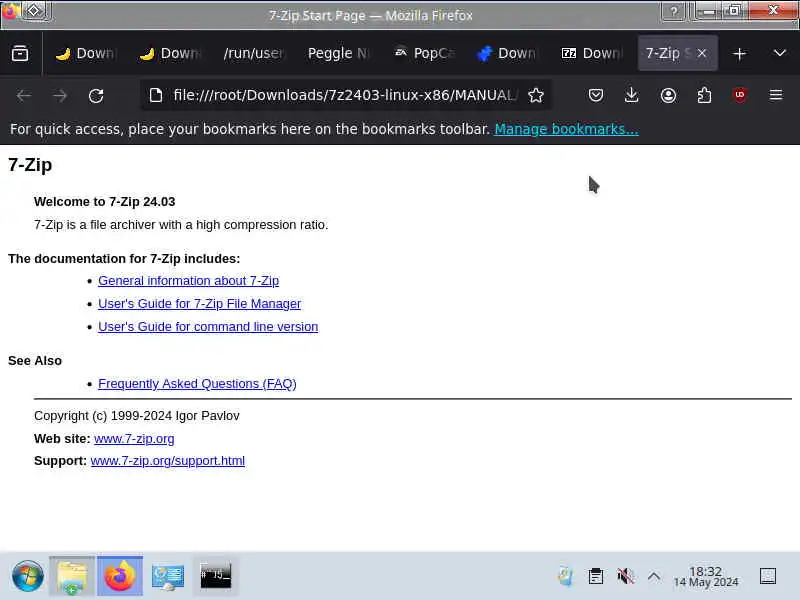Switch to the 7z icon Downloads tab

coord(592,53)
